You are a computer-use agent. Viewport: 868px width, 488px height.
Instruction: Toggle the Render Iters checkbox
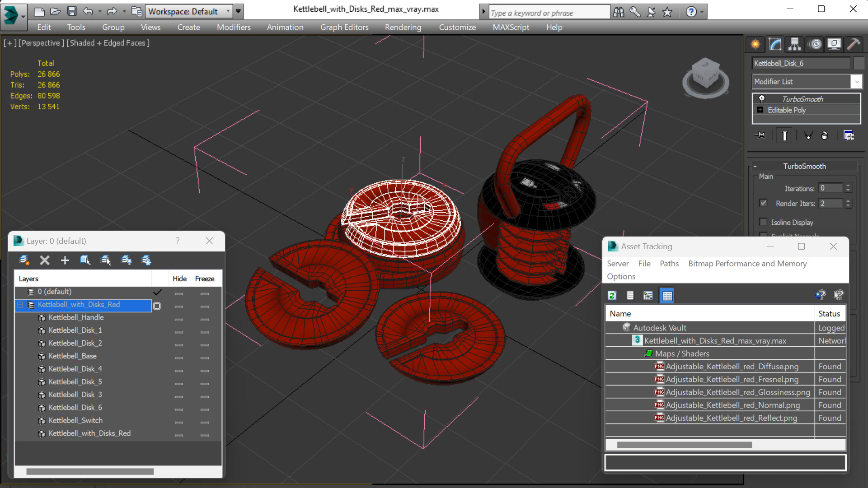(x=764, y=203)
